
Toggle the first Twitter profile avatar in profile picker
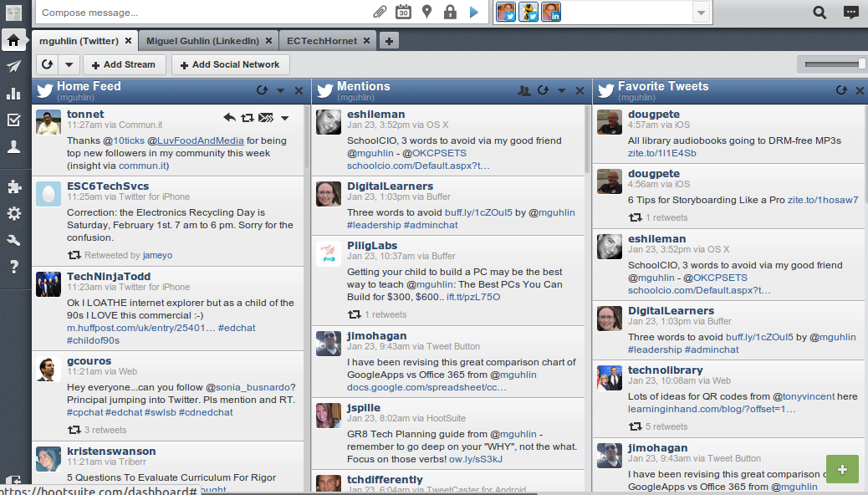tap(506, 12)
